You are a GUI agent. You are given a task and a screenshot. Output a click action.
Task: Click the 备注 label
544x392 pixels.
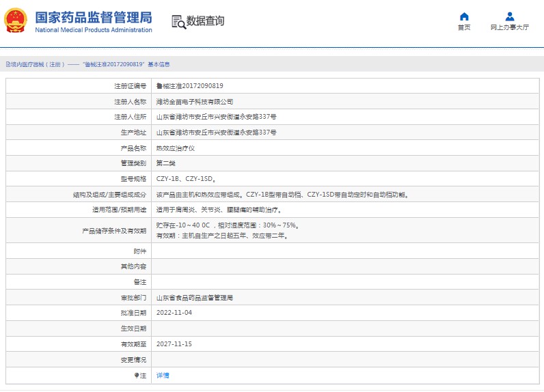click(140, 282)
